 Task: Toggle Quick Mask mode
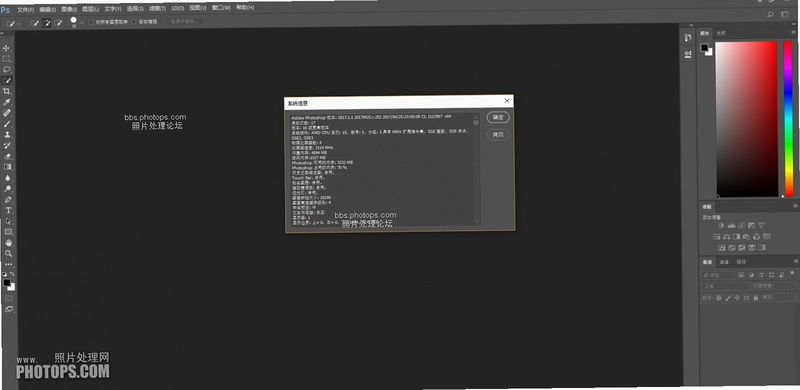(x=9, y=298)
